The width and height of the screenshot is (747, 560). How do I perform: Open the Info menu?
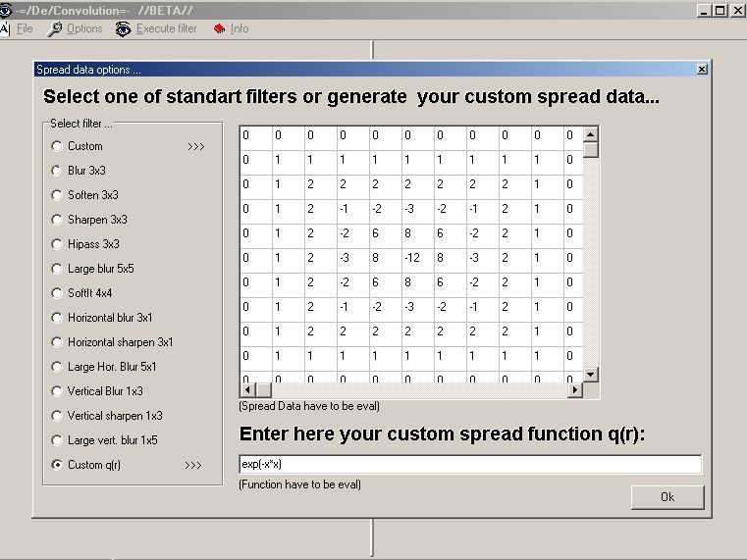239,28
